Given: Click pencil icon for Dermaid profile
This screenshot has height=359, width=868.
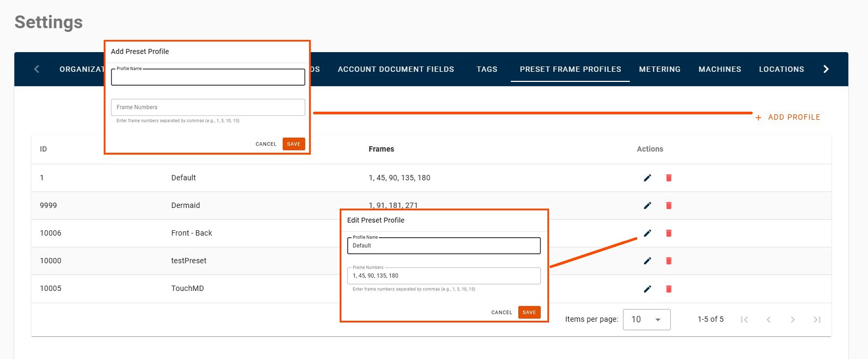Looking at the screenshot, I should tap(647, 205).
